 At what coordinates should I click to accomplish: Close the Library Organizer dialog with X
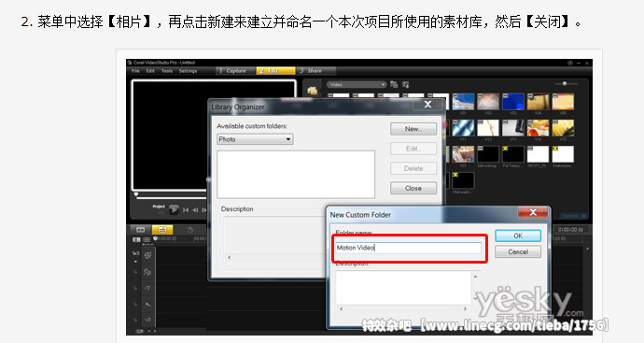coord(427,105)
